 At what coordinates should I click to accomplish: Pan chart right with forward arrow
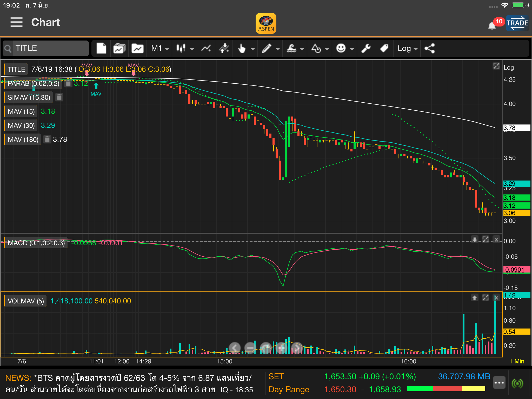(297, 348)
